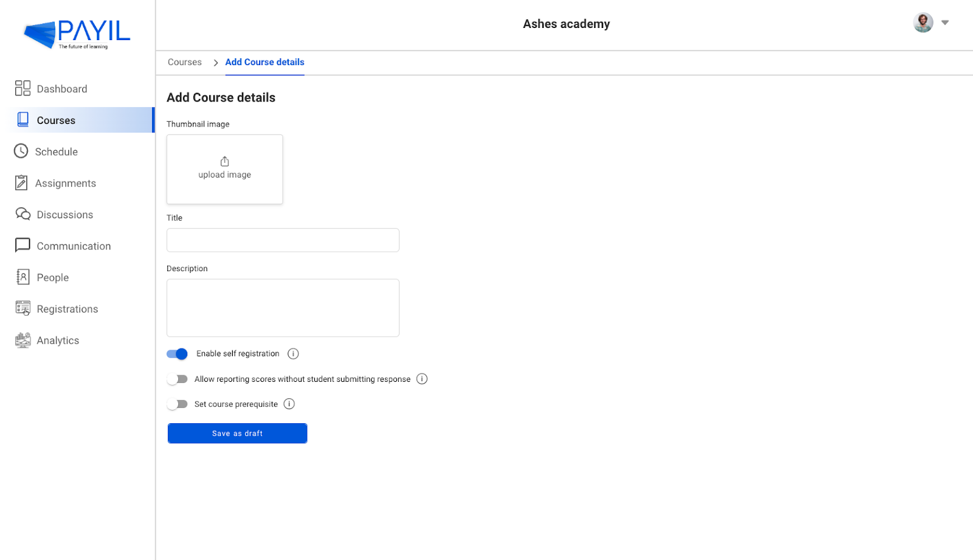This screenshot has width=973, height=560.
Task: Click the Save as draft button
Action: (237, 434)
